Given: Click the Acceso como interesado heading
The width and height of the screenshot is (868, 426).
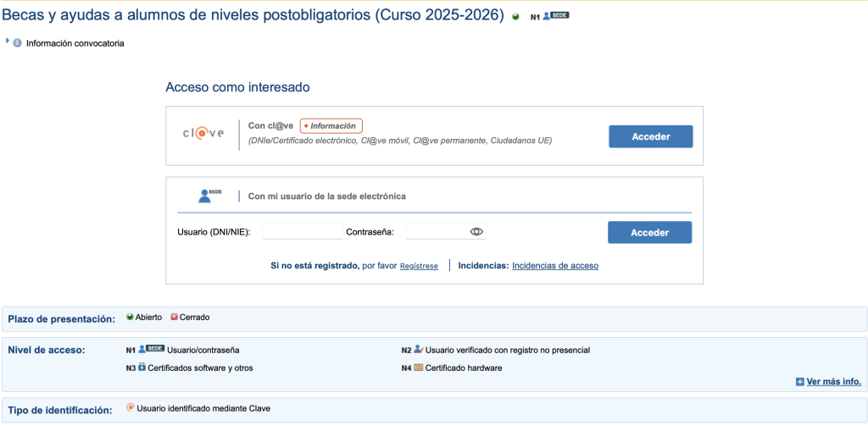Looking at the screenshot, I should 237,87.
